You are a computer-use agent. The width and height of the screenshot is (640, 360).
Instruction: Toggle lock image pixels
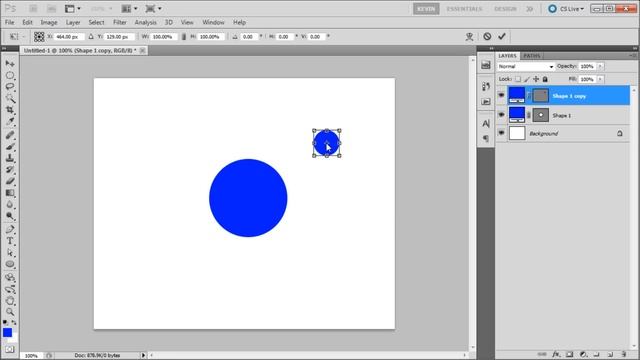pos(527,79)
